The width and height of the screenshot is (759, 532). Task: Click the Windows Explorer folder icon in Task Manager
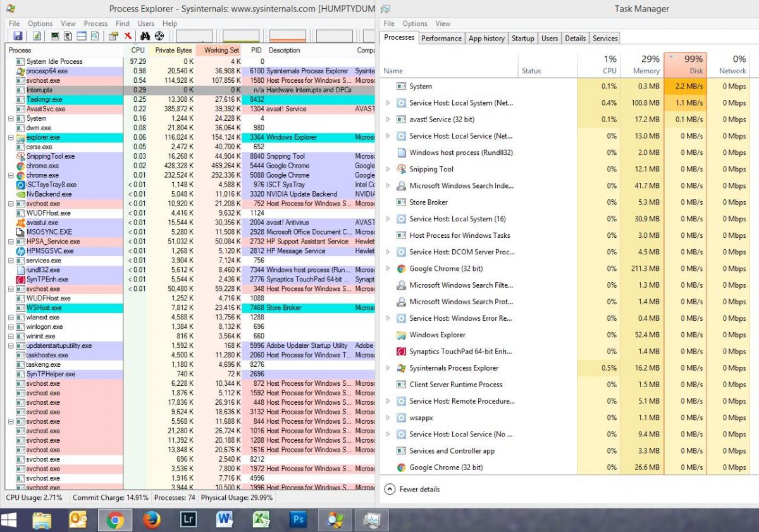(401, 335)
